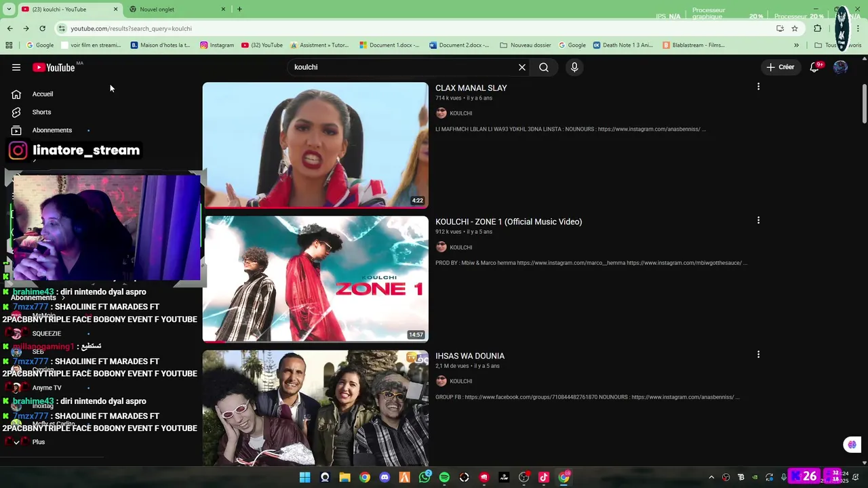Open the Chrome apps grid shortcut
868x488 pixels.
[x=9, y=45]
